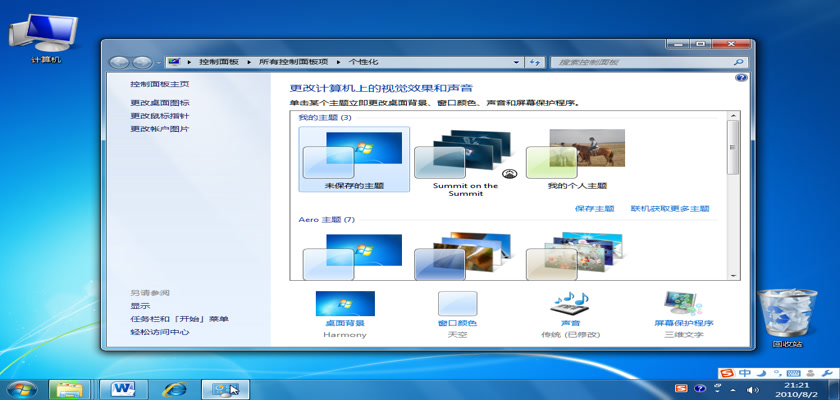Click 所有控制面板项 in breadcrumb path

coord(300,62)
